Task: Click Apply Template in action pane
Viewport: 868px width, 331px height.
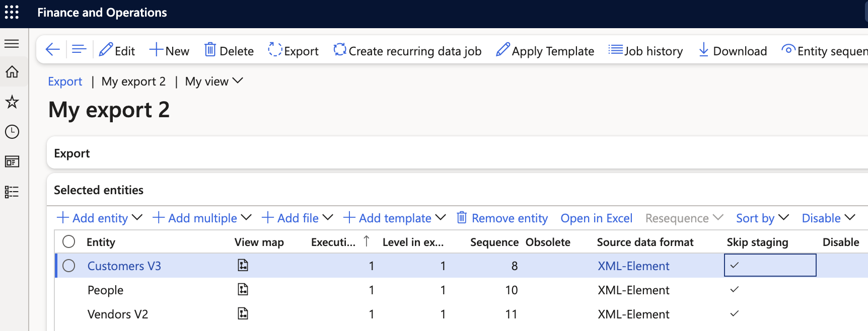Action: [x=545, y=50]
